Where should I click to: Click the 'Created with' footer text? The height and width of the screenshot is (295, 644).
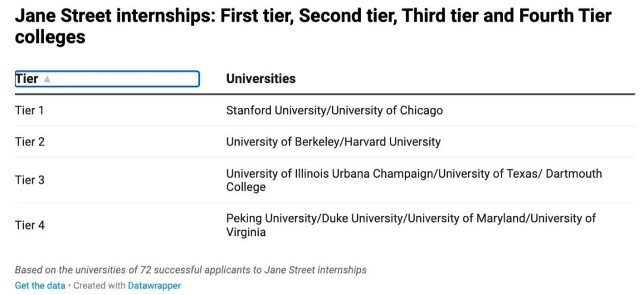[100, 285]
